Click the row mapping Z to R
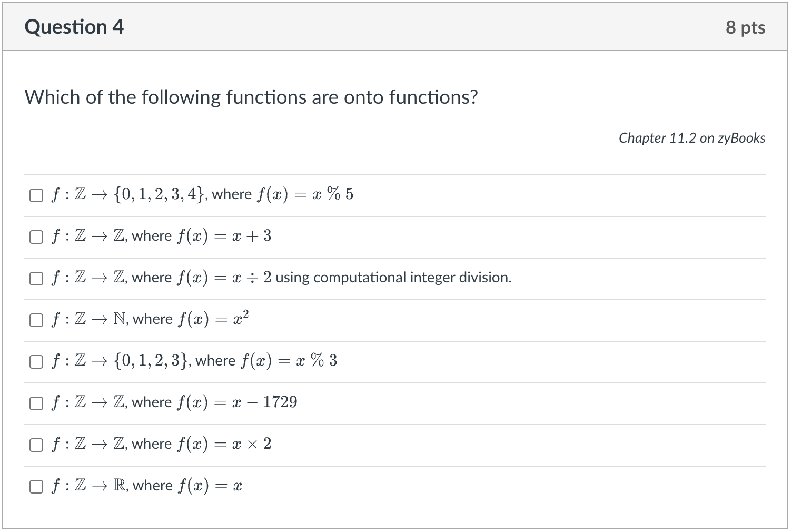Image resolution: width=791 pixels, height=532 pixels. [x=147, y=486]
